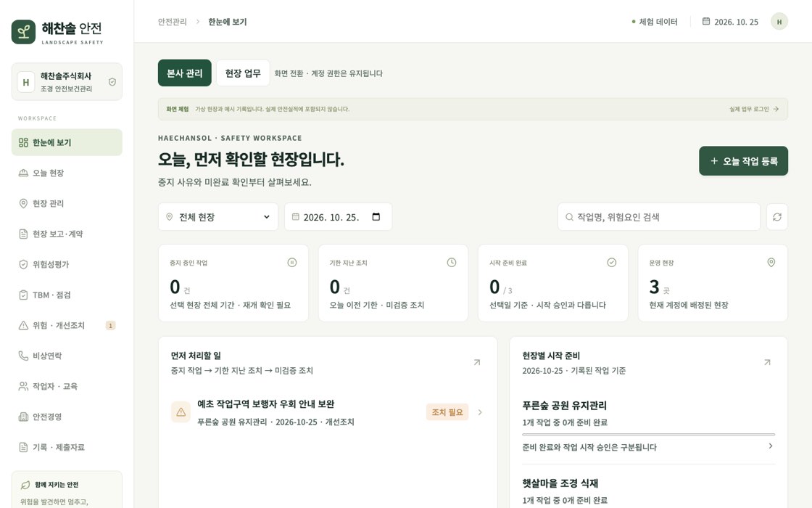Open the 중지 중인 작업 stat card
The width and height of the screenshot is (812, 508).
coord(233,283)
